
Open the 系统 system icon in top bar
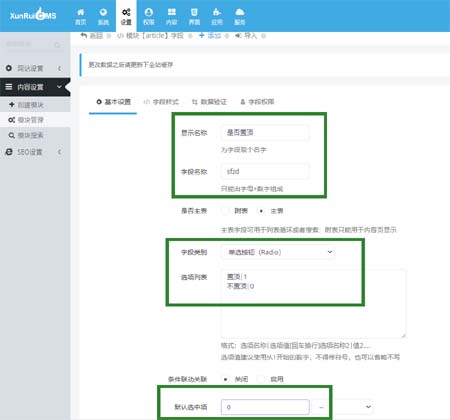pyautogui.click(x=103, y=17)
